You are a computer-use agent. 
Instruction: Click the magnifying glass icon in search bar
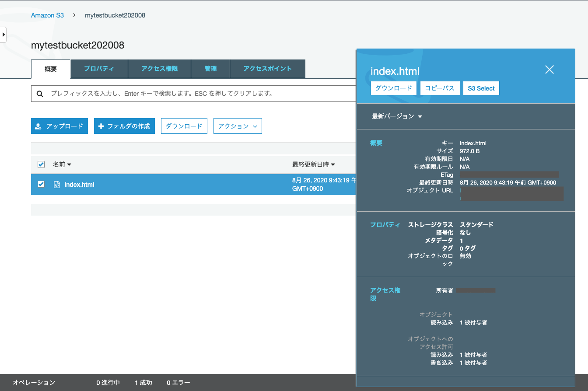40,93
